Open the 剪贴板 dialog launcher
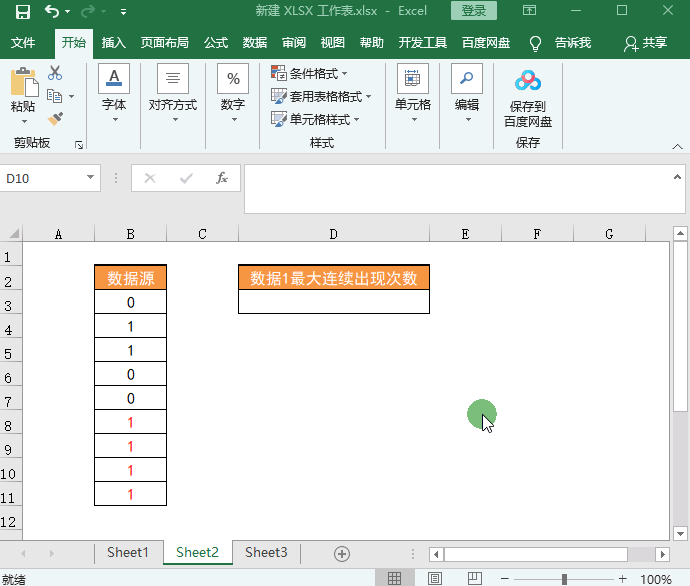The image size is (690, 586). [79, 145]
